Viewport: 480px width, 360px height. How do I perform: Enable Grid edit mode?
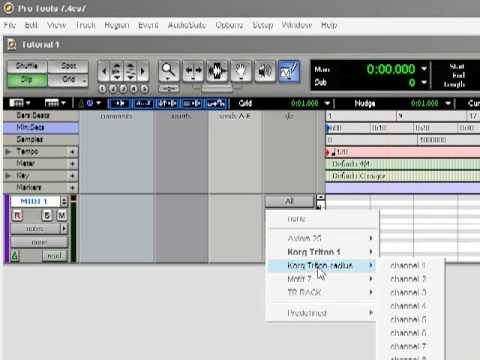coord(68,80)
